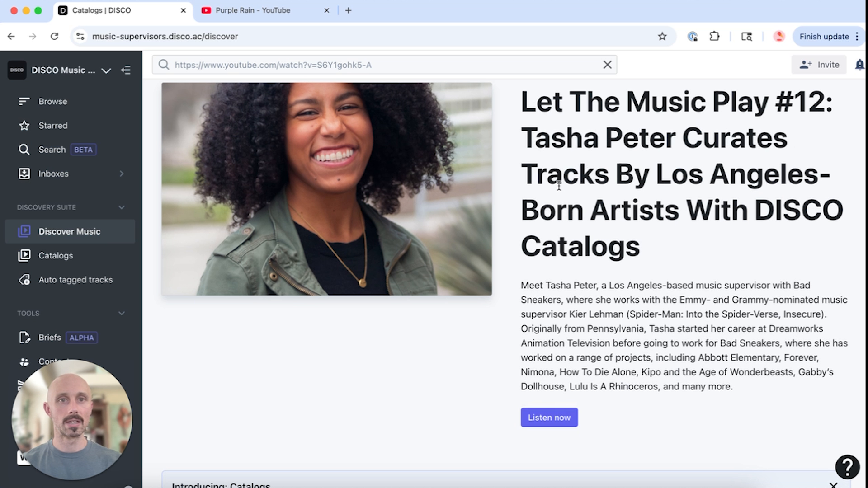Collapse the Discovery Suite section
The image size is (868, 488).
[121, 207]
